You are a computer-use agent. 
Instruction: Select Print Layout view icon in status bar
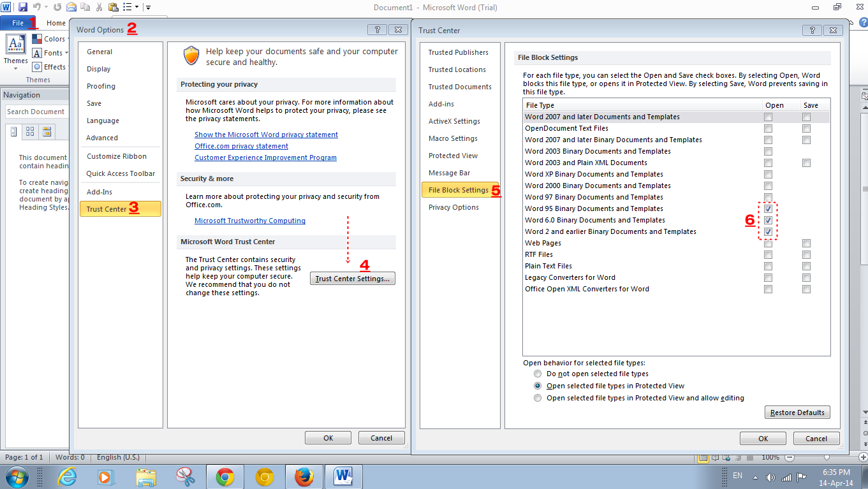click(703, 457)
